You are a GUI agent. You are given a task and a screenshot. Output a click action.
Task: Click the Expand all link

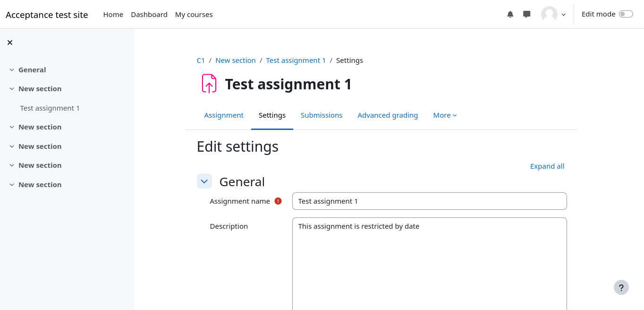pyautogui.click(x=547, y=166)
